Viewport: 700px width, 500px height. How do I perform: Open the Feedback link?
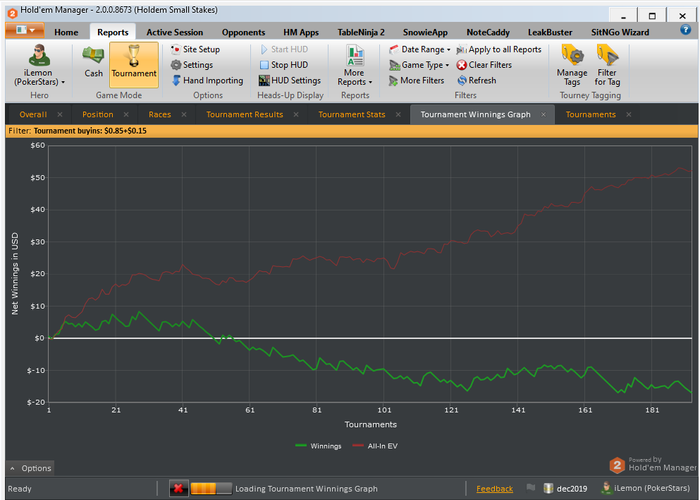(494, 489)
